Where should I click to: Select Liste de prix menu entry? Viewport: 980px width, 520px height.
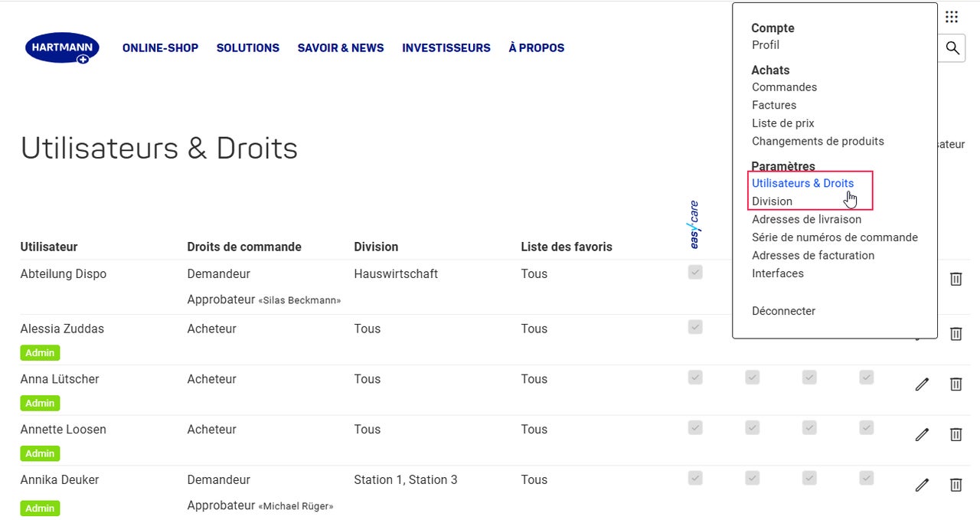point(782,123)
